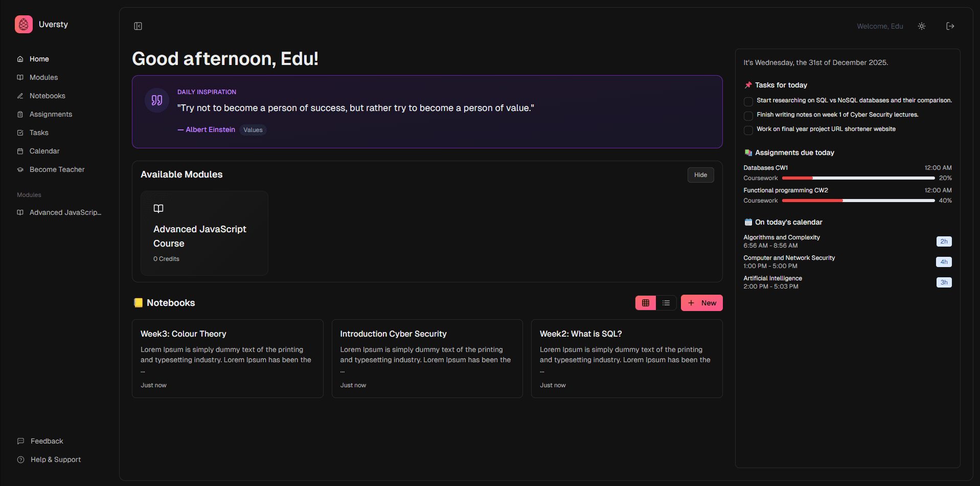Toggle light mode with the sun icon
The height and width of the screenshot is (486, 980).
[x=922, y=26]
